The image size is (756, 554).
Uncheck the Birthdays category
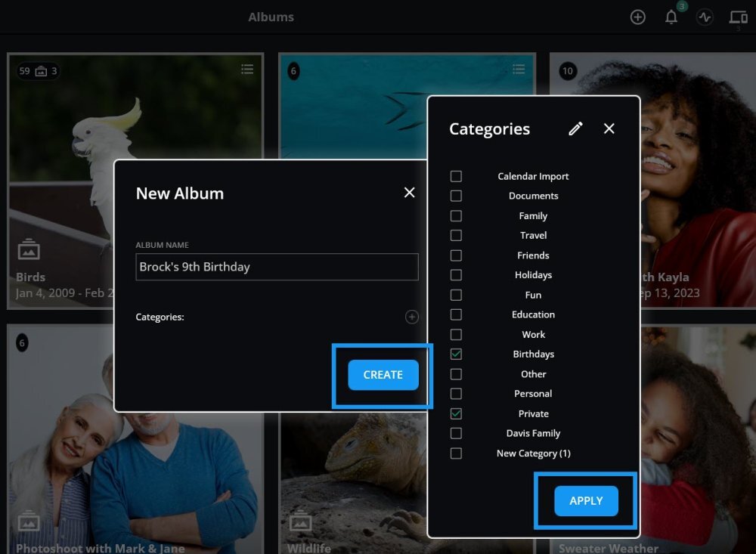[x=456, y=354]
